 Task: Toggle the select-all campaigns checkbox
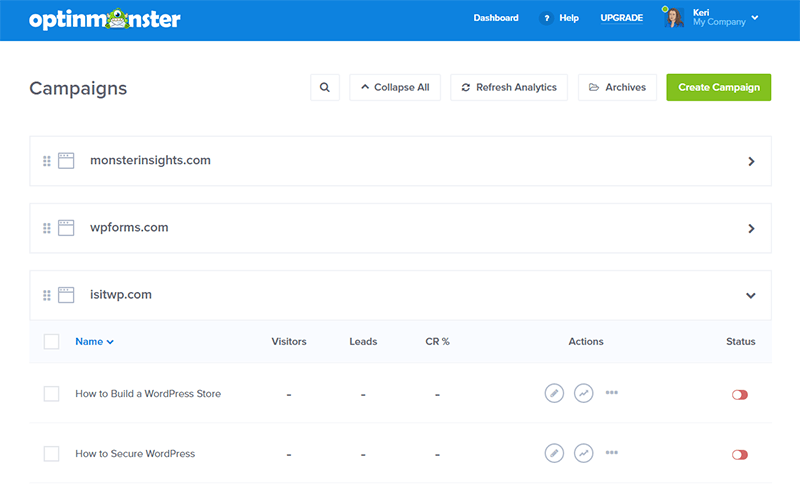point(52,341)
